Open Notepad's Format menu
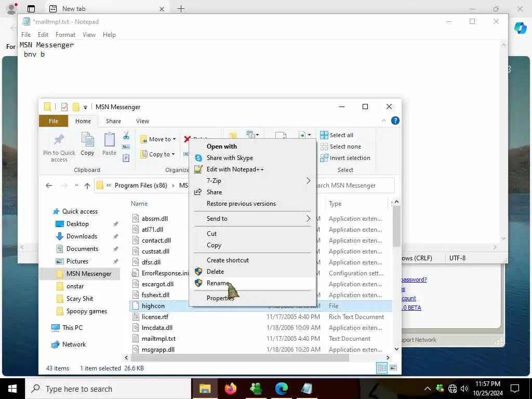The width and height of the screenshot is (532, 399). 65,35
